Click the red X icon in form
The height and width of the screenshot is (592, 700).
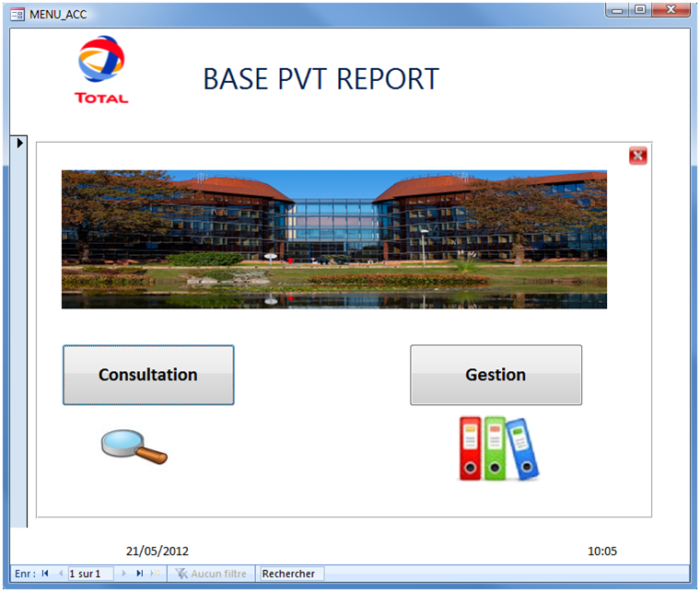[638, 156]
